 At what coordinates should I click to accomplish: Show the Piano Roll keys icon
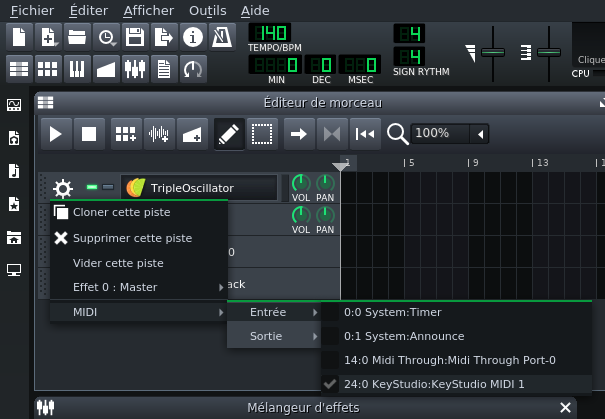(77, 69)
